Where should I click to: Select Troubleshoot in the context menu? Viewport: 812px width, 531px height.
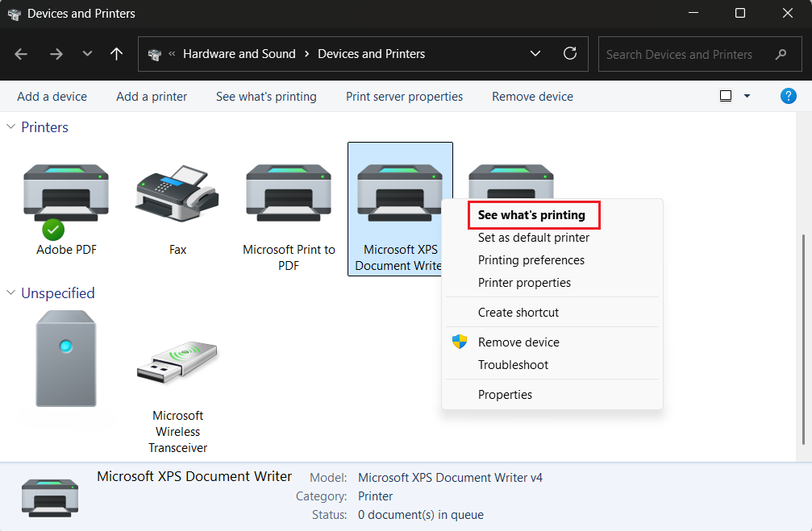pos(513,365)
